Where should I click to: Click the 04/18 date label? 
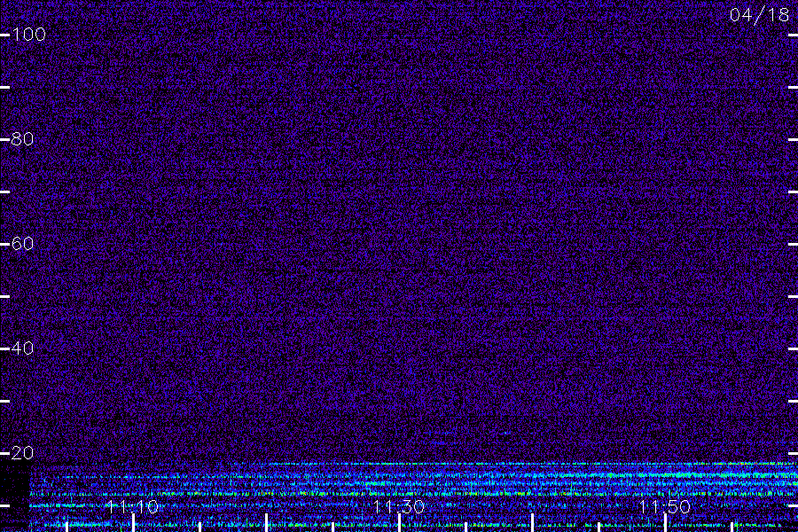759,15
